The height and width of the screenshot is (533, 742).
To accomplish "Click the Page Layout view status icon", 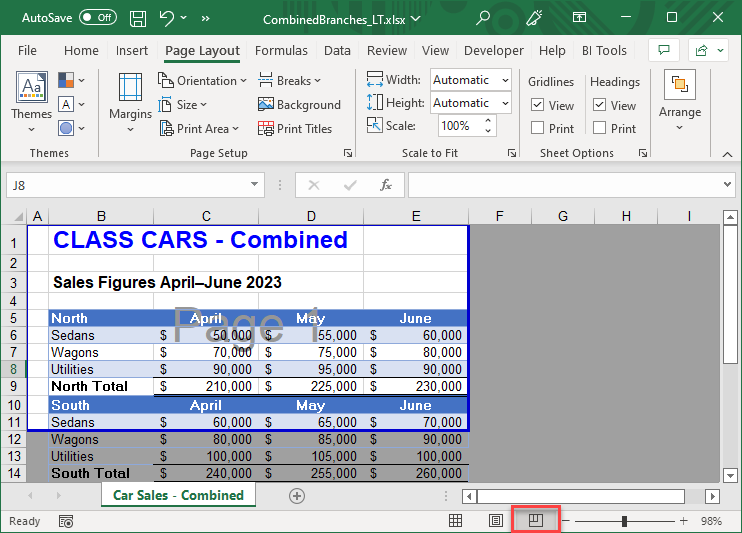I will click(495, 521).
